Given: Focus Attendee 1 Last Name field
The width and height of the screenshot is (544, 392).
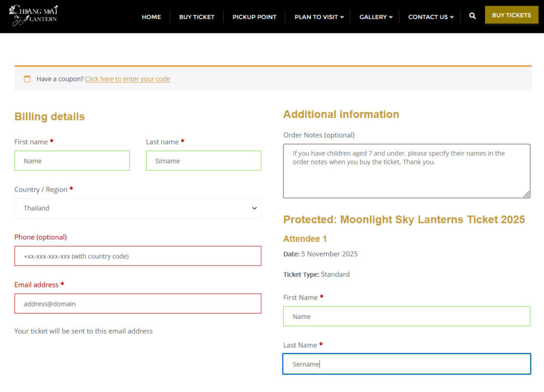Looking at the screenshot, I should pyautogui.click(x=406, y=364).
